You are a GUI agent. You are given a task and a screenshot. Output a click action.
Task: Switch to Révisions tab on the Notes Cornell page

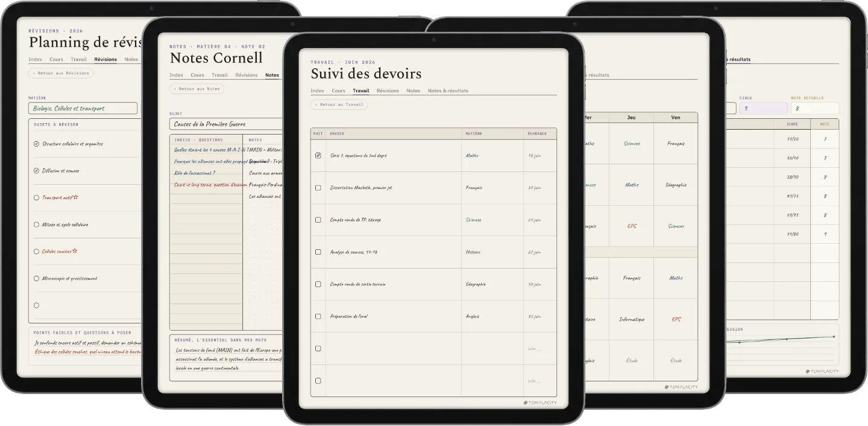pyautogui.click(x=247, y=75)
